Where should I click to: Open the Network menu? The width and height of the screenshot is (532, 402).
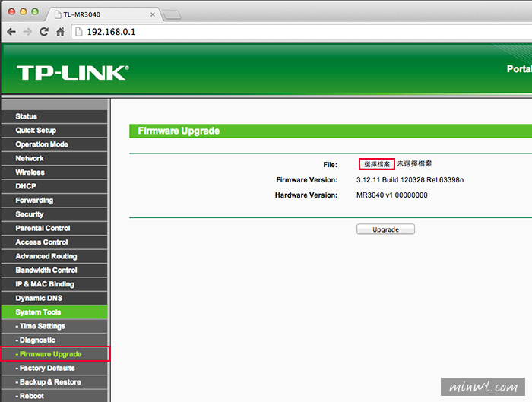tap(54, 158)
